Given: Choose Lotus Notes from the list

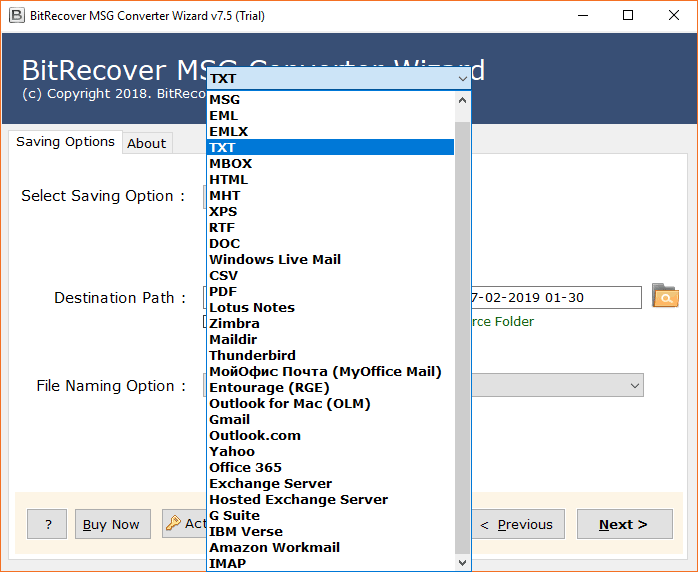Looking at the screenshot, I should [x=330, y=308].
